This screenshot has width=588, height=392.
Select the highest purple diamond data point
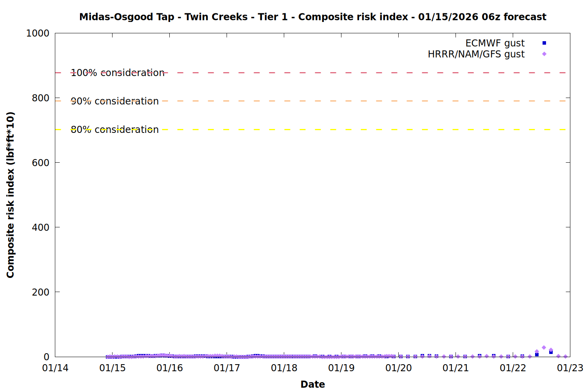coord(544,348)
